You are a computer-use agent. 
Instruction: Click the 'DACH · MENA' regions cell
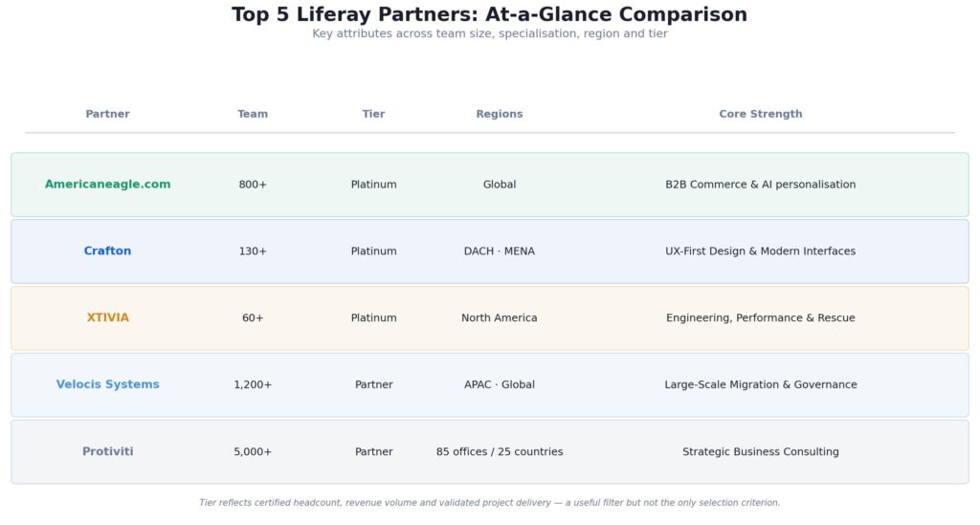tap(500, 251)
